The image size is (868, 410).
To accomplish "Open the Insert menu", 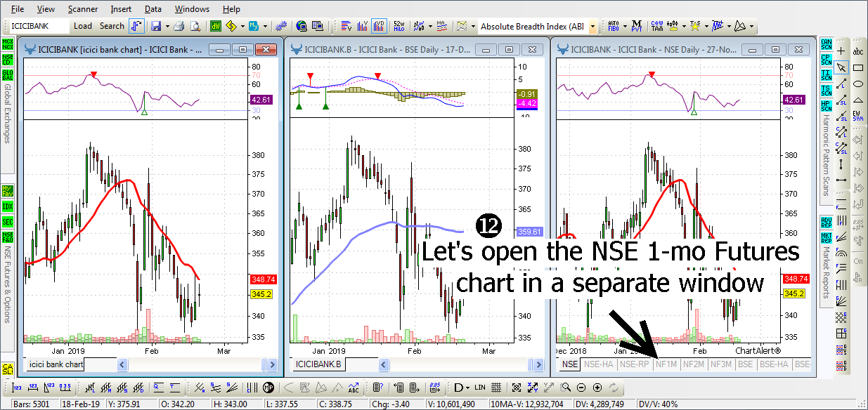I will click(121, 9).
